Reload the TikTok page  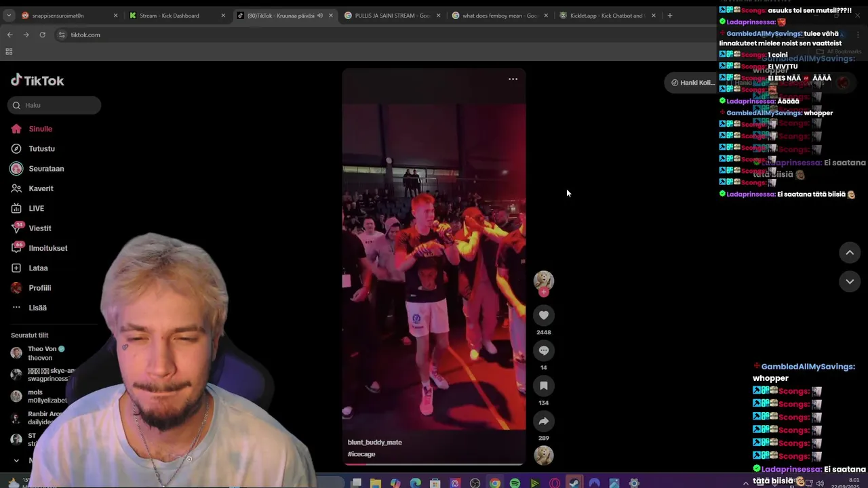pos(43,35)
